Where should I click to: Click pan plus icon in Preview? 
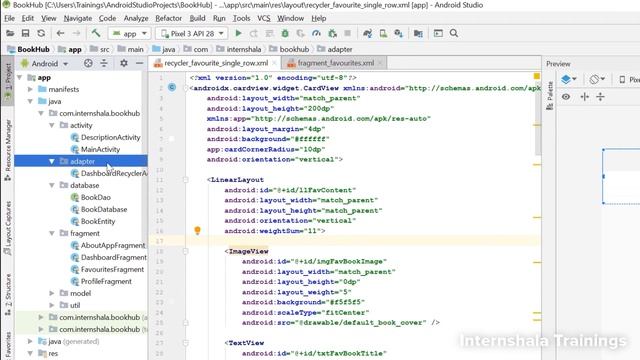coord(584,97)
